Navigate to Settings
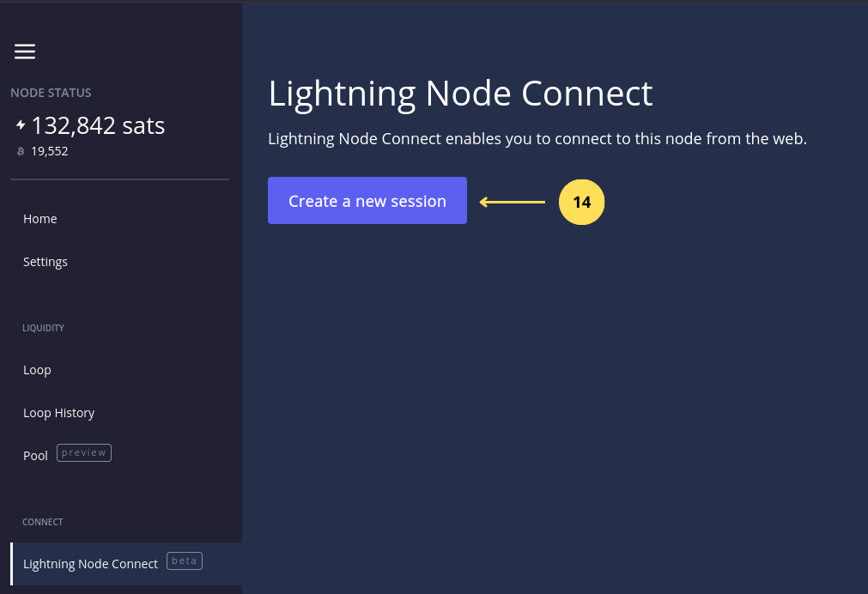The image size is (868, 594). 46,261
